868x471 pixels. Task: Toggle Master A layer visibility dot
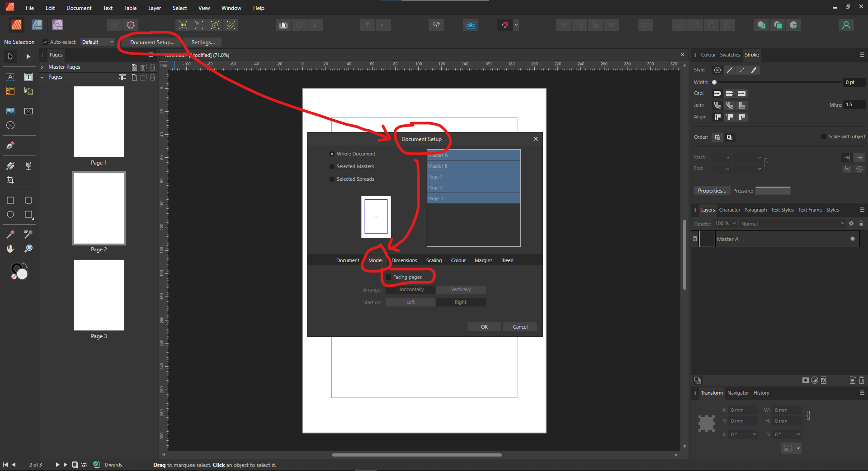853,239
